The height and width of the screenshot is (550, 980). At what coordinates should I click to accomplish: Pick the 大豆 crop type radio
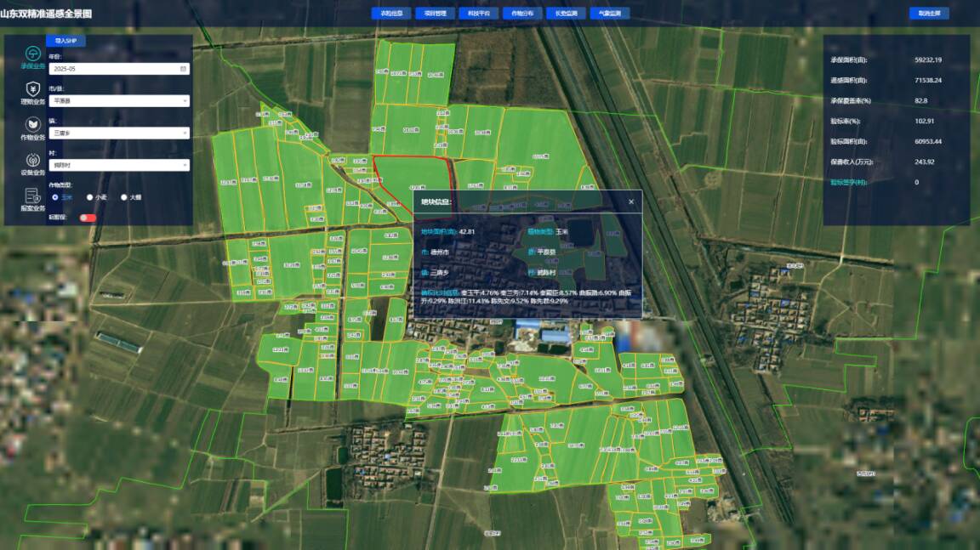[x=124, y=197]
